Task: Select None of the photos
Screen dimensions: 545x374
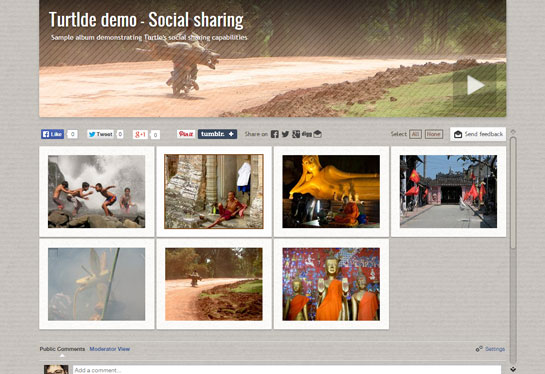Action: pos(434,134)
